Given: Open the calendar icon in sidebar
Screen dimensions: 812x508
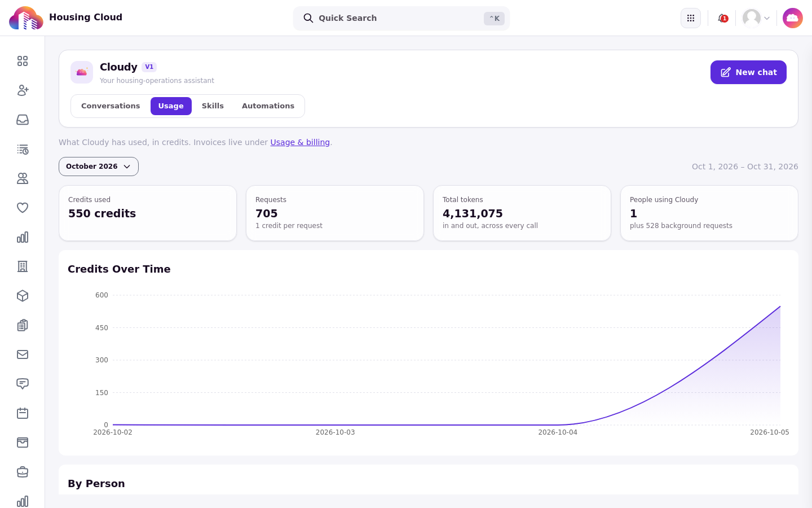Looking at the screenshot, I should point(23,413).
